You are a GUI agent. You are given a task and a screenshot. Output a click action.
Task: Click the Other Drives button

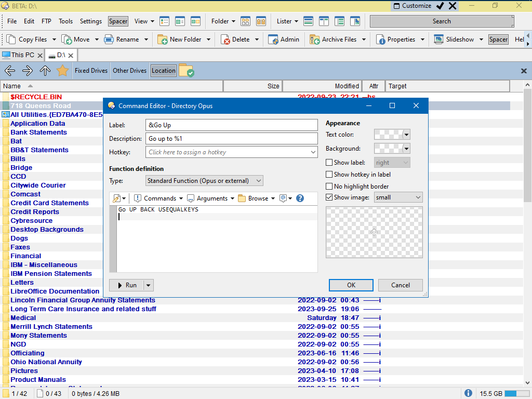click(x=129, y=71)
